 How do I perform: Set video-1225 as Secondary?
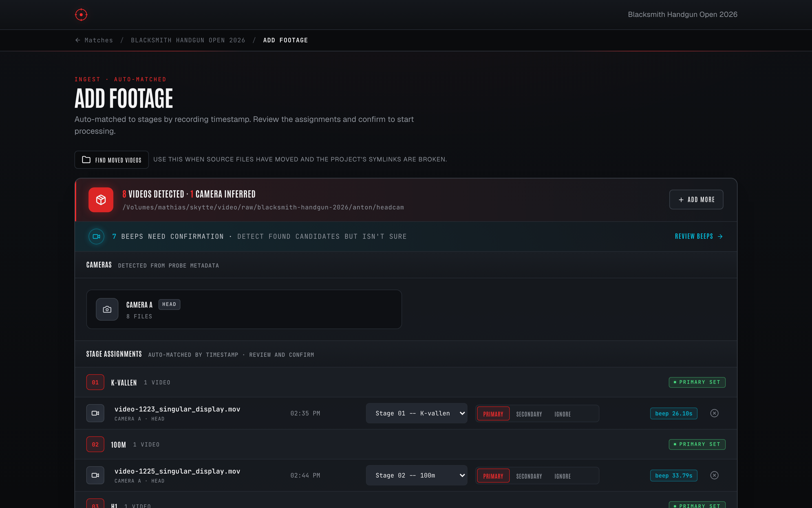(529, 476)
